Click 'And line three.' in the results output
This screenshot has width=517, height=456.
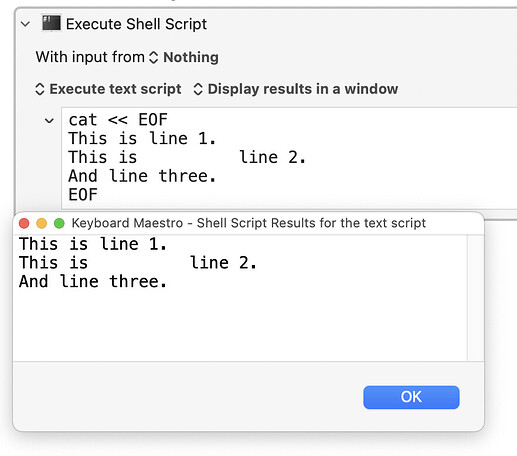(x=93, y=281)
